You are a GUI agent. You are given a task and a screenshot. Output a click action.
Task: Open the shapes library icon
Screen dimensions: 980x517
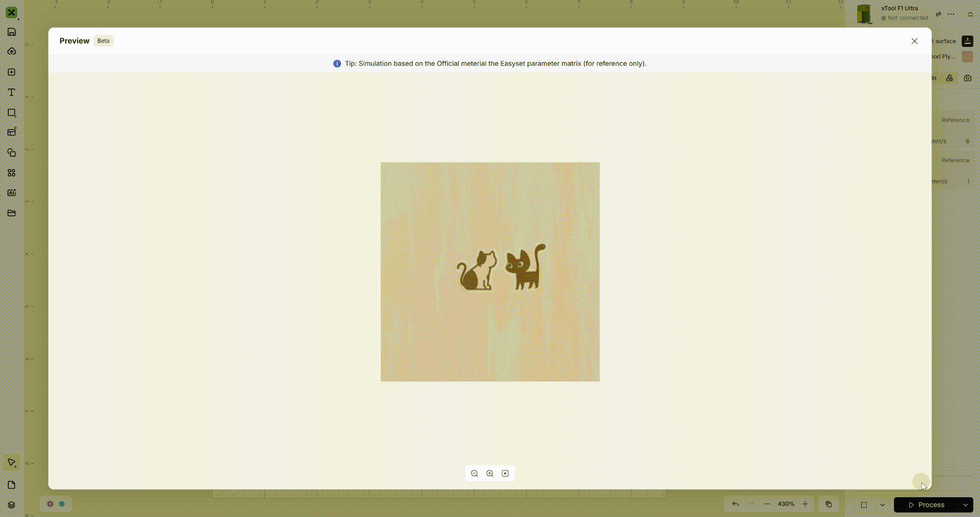11,153
